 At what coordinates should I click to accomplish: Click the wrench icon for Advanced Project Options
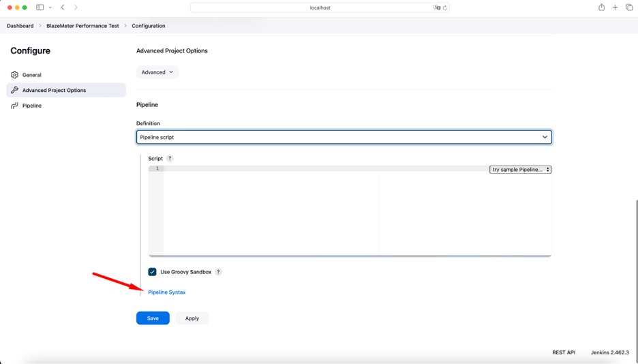tap(14, 90)
